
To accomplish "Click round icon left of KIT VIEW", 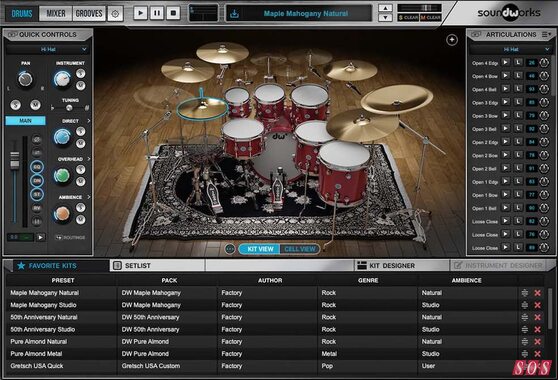I will [230, 249].
